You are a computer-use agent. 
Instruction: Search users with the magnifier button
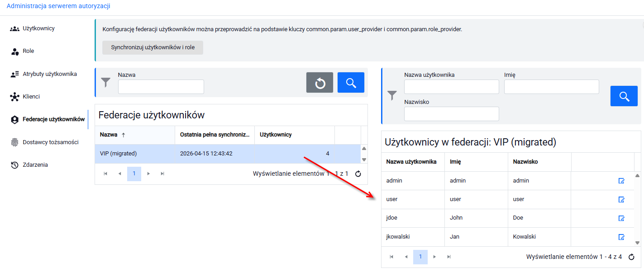(624, 96)
